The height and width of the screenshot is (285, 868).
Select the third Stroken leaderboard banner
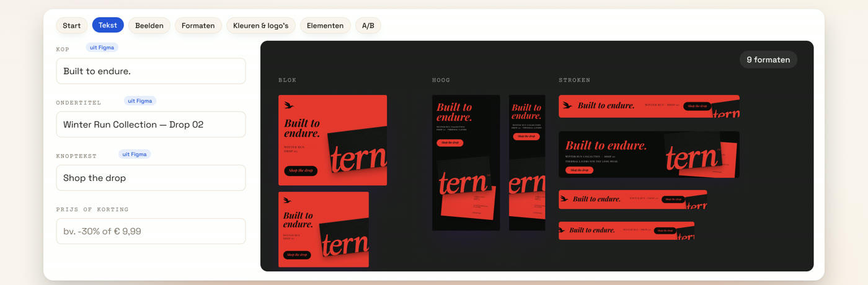(x=633, y=199)
